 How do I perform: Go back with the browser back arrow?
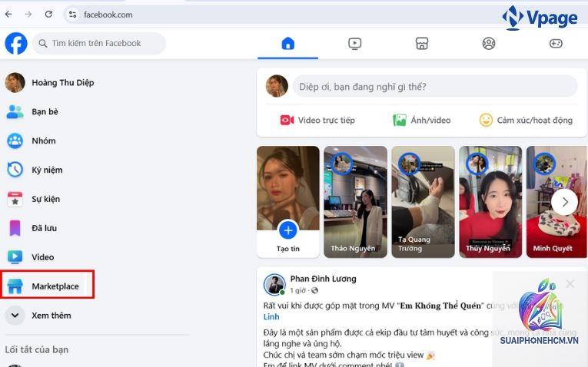(x=8, y=15)
